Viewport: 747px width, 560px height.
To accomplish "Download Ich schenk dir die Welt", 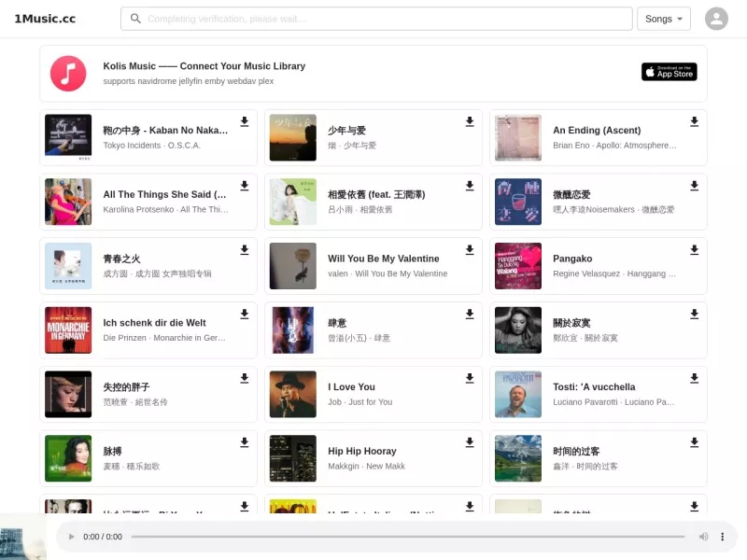I will pos(245,315).
